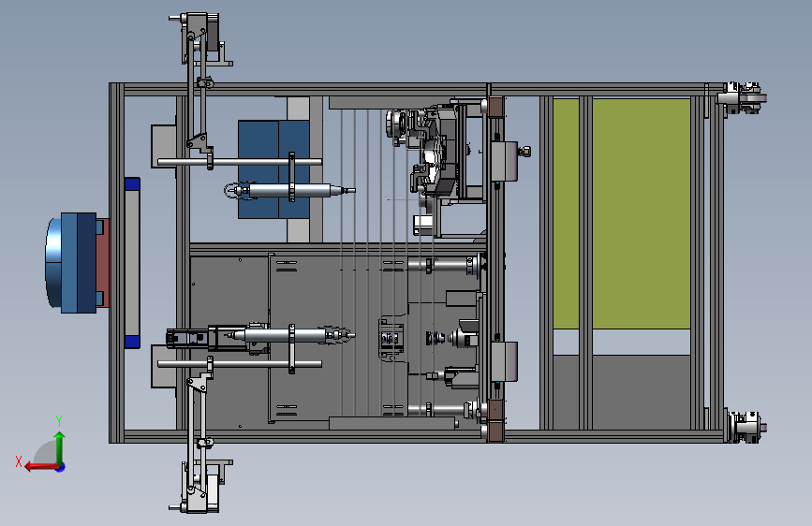Select the upper pneumatic cylinder
Screen dimensions: 812x526
coord(289,191)
